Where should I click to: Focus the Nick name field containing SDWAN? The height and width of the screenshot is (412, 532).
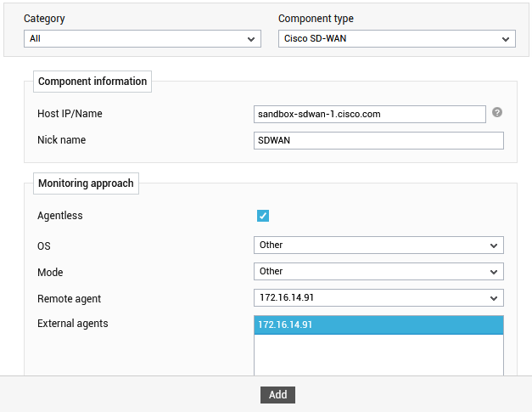tap(378, 141)
